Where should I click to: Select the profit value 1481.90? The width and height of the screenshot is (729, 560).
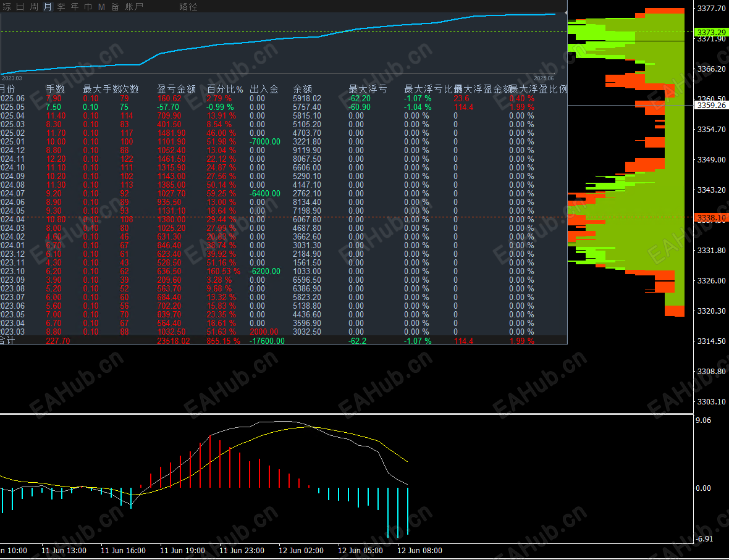pos(172,133)
